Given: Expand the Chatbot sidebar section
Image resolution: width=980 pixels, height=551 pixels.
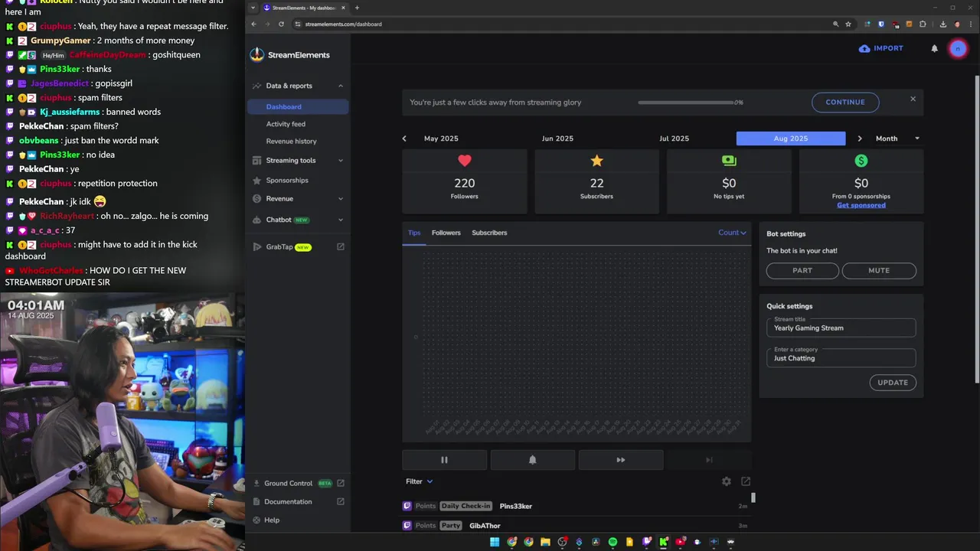Looking at the screenshot, I should [x=297, y=220].
